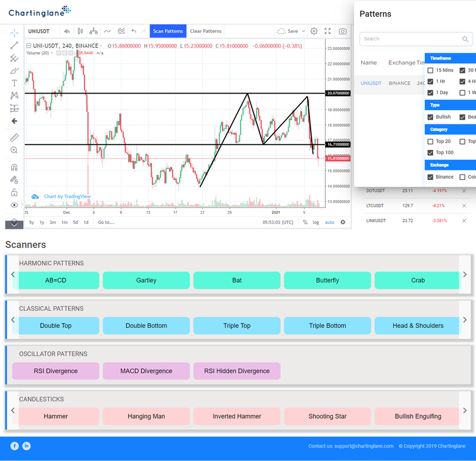Screen dimensions: 476x461
Task: Open chart settings gear icon
Action: click(x=314, y=31)
